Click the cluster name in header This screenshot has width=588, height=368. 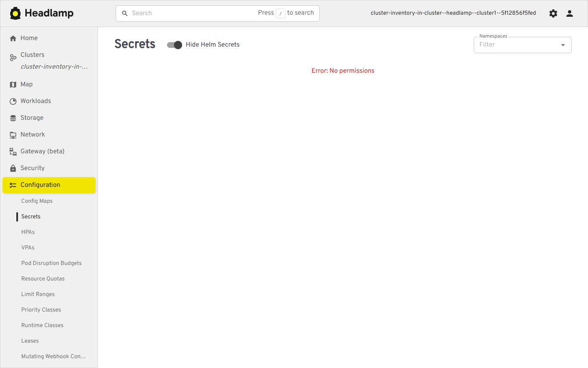click(453, 13)
